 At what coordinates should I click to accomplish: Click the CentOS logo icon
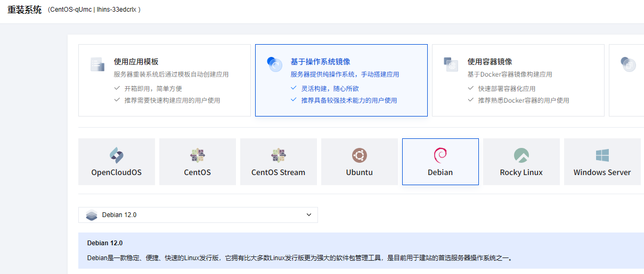click(198, 155)
